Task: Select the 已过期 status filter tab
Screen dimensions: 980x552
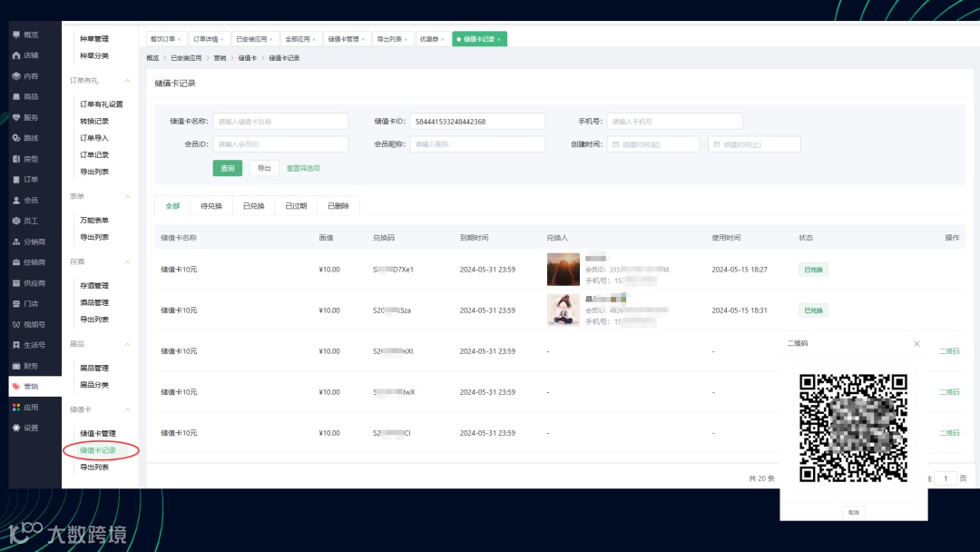Action: (x=296, y=206)
